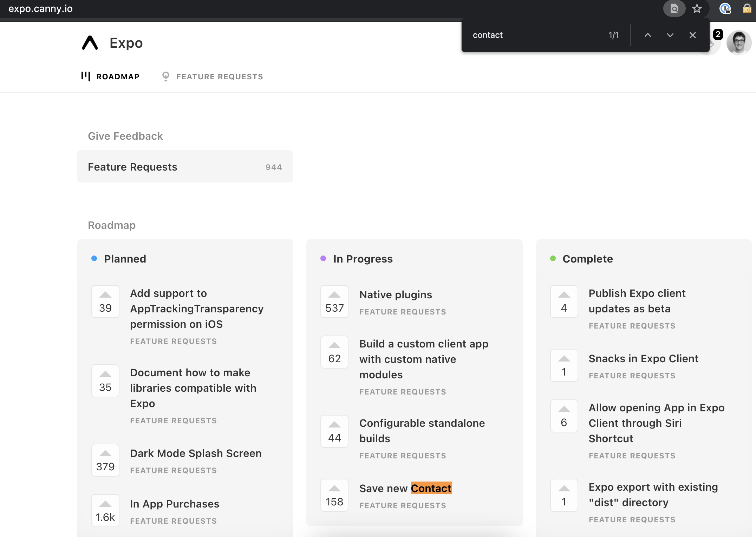Open the page search lens icon
The height and width of the screenshot is (537, 756).
click(x=674, y=8)
